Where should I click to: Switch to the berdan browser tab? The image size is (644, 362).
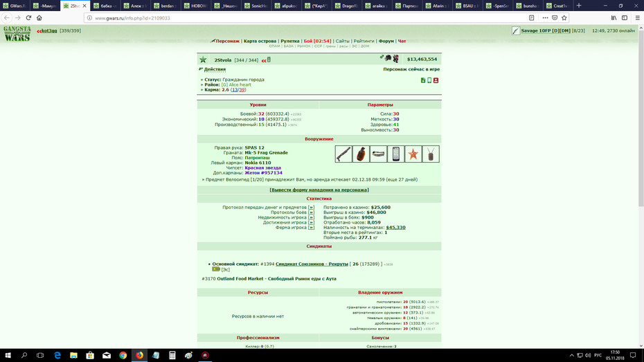click(x=166, y=6)
